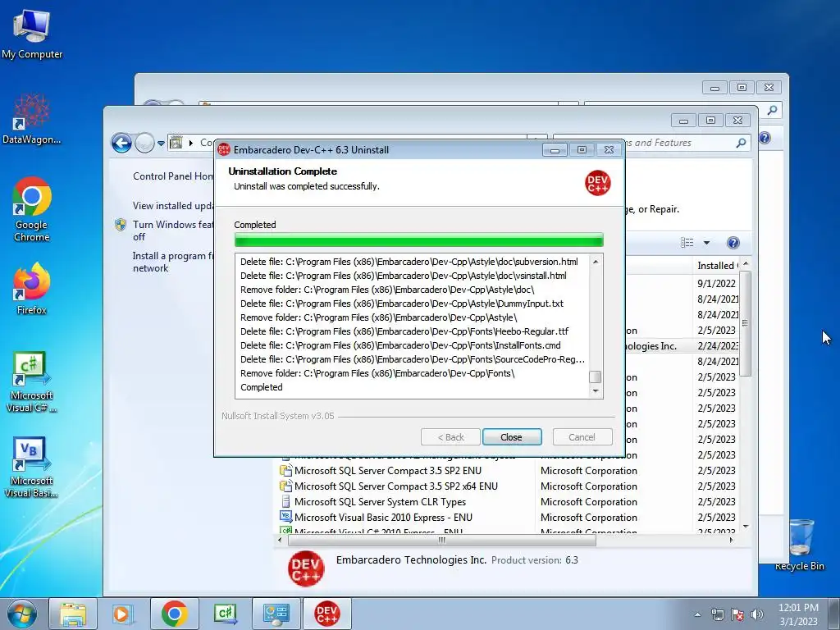The height and width of the screenshot is (630, 840).
Task: Click the Dev-C++ logo in uninstaller header
Action: point(597,183)
